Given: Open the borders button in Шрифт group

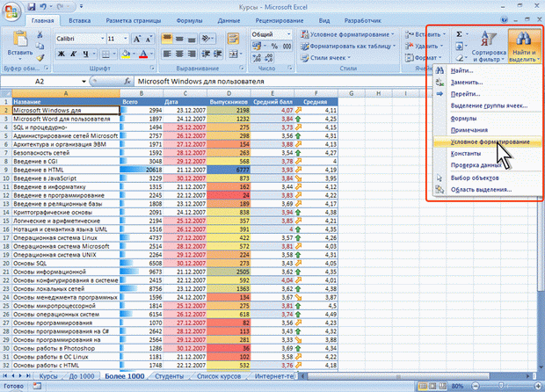Looking at the screenshot, I should (x=105, y=54).
